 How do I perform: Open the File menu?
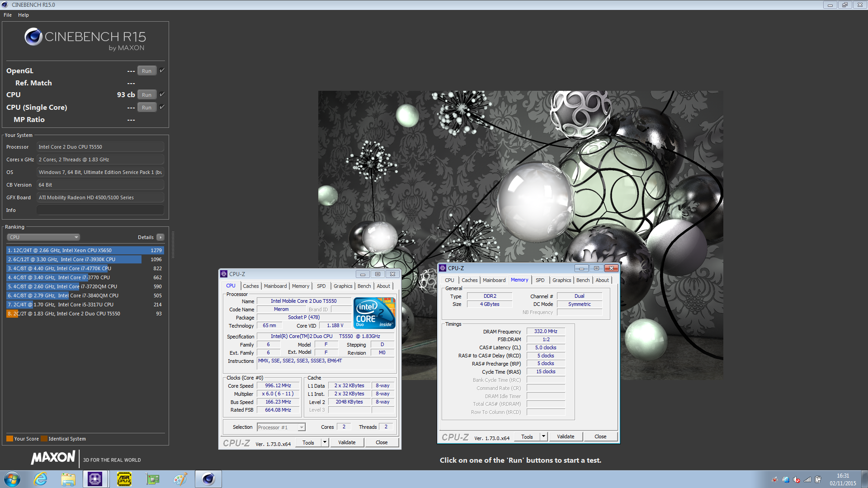[x=8, y=15]
